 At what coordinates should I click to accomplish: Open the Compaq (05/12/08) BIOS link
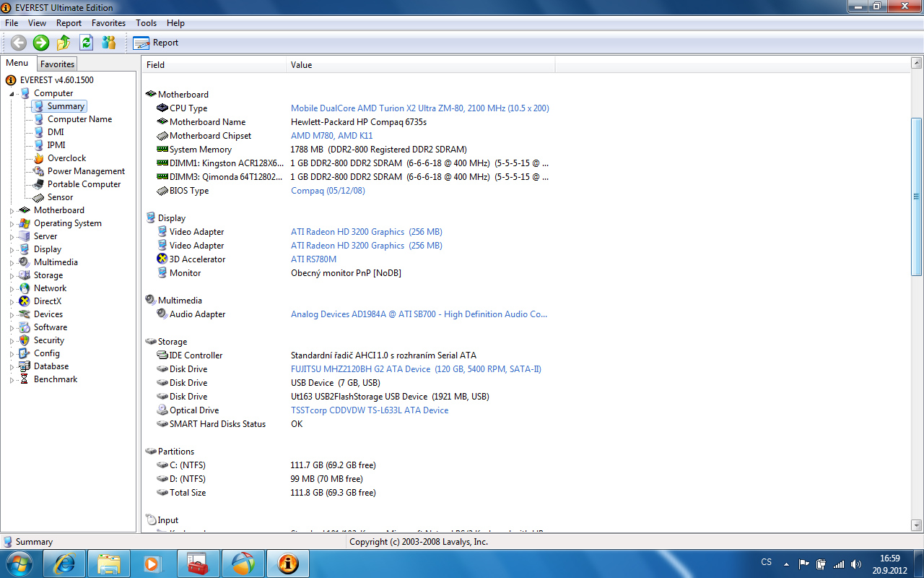pyautogui.click(x=328, y=191)
